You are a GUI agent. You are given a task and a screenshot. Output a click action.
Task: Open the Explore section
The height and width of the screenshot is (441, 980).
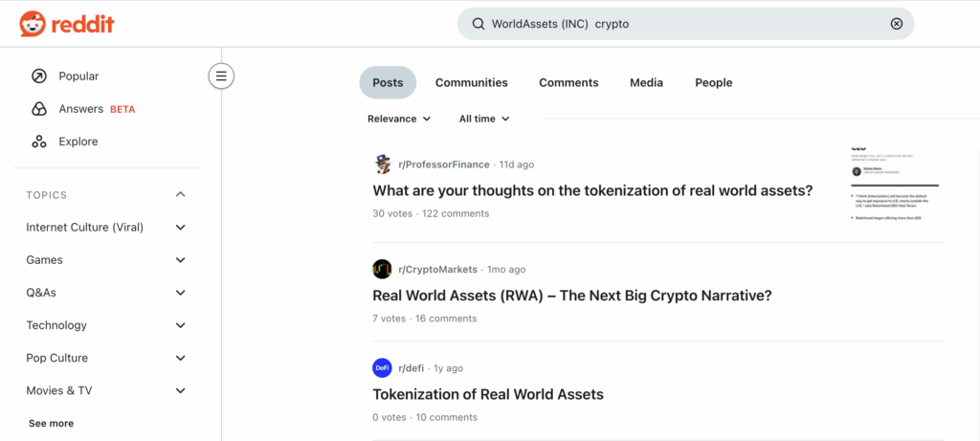(78, 142)
